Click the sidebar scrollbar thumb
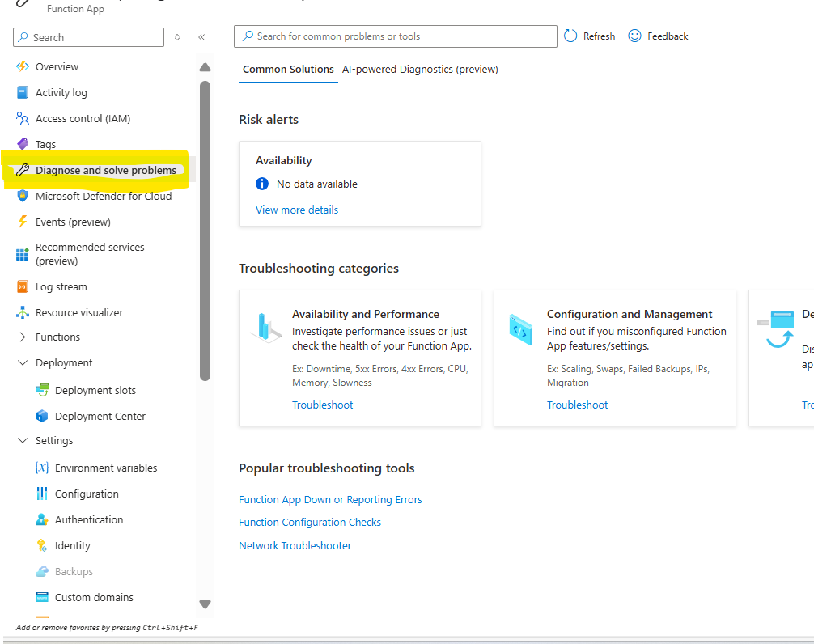This screenshot has height=644, width=814. [x=205, y=231]
